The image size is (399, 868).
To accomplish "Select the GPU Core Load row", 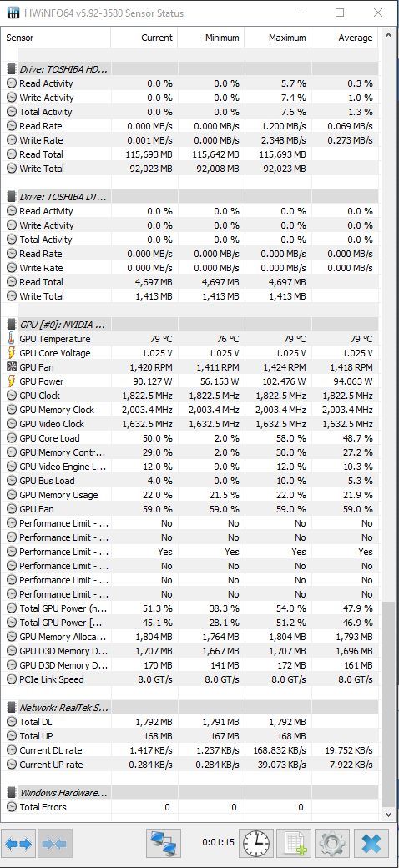I will tap(191, 438).
